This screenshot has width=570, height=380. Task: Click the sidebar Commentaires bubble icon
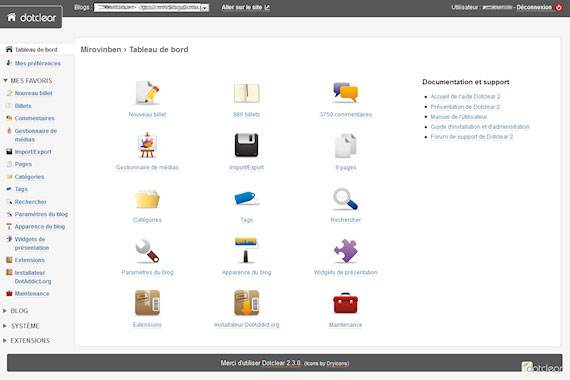pos(9,118)
